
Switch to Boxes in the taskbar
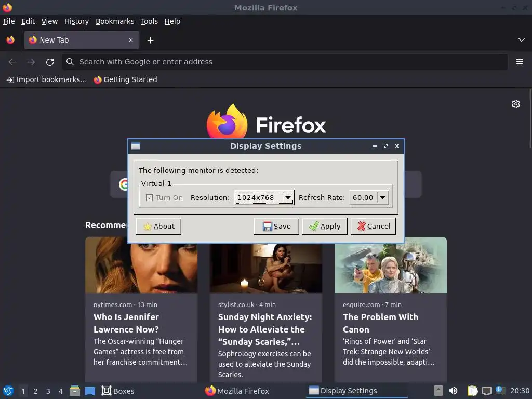tap(118, 391)
